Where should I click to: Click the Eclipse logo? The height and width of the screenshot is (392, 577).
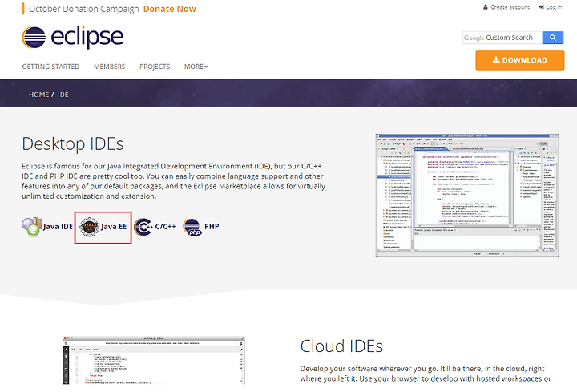(x=72, y=37)
